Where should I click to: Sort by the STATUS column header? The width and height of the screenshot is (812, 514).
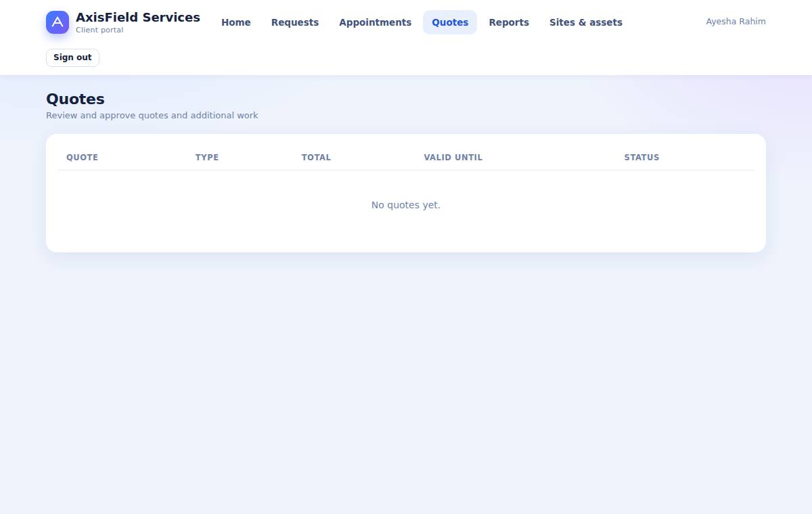click(x=641, y=158)
